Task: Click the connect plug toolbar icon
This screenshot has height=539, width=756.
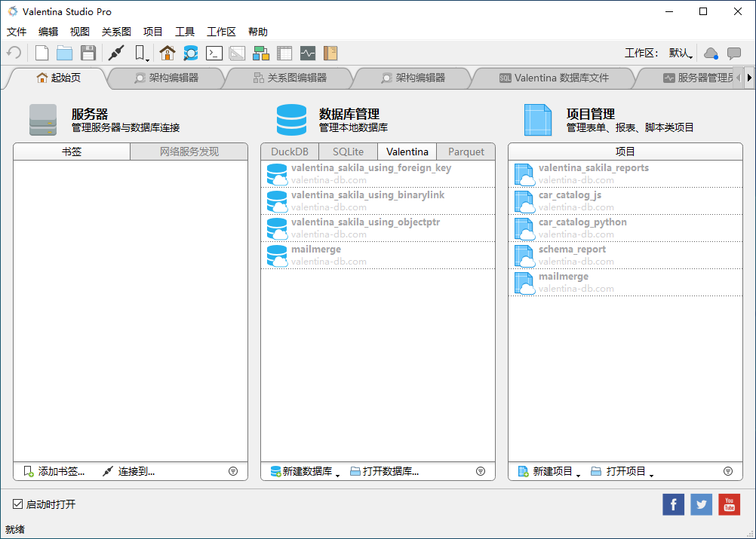Action: 115,53
